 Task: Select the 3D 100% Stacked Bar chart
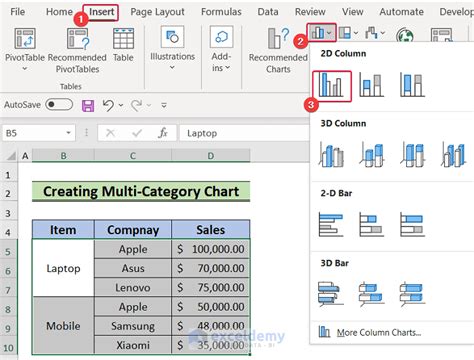413,294
